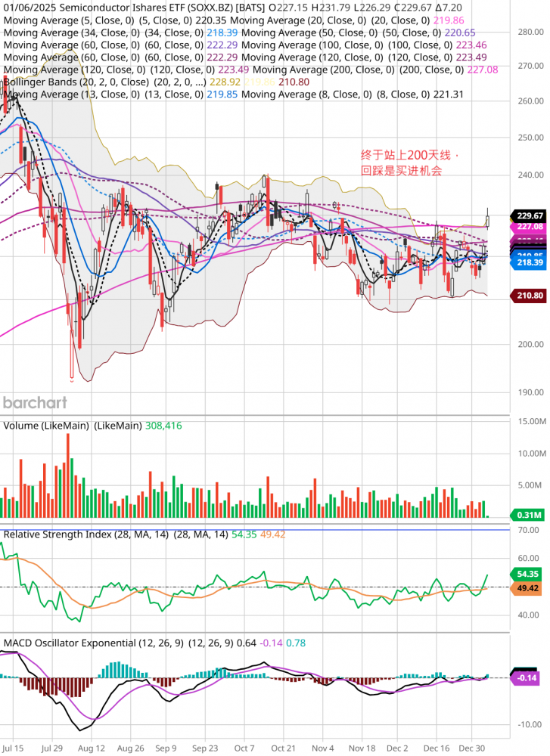The image size is (550, 756).
Task: Click the Moving Average (5, Close, 0) value 220.35
Action: [211, 20]
